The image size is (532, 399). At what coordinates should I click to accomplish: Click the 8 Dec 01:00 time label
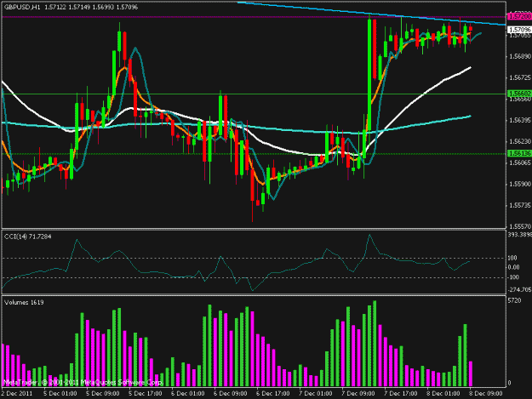(x=443, y=394)
